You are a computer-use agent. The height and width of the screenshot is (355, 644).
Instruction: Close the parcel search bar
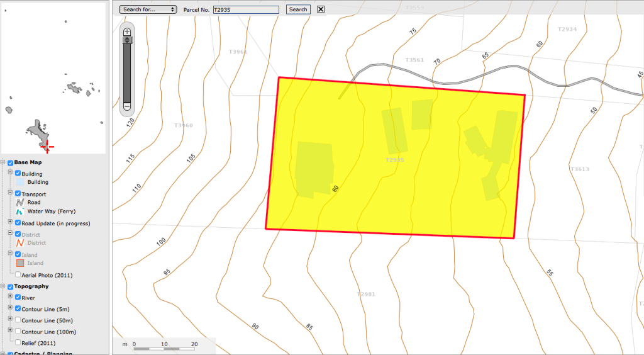point(321,9)
